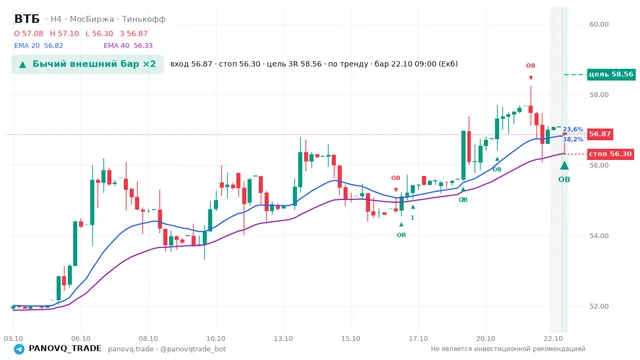
Task: Open the Бычий внешний бар ×2 badge
Action: pyautogui.click(x=88, y=64)
